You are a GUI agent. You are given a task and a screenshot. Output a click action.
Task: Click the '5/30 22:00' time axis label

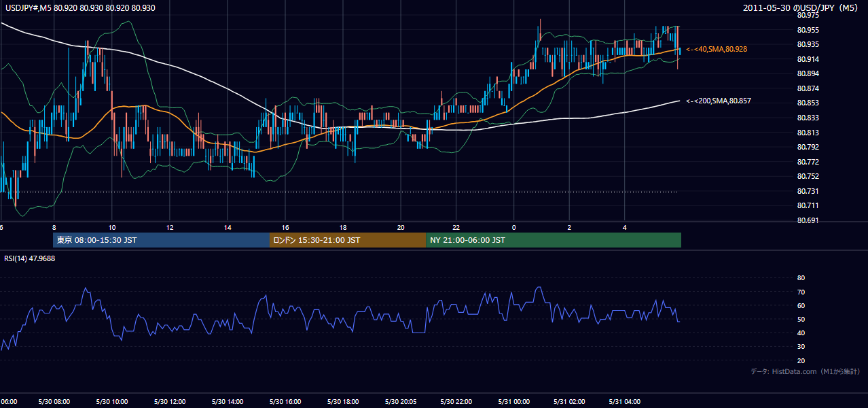pos(456,402)
